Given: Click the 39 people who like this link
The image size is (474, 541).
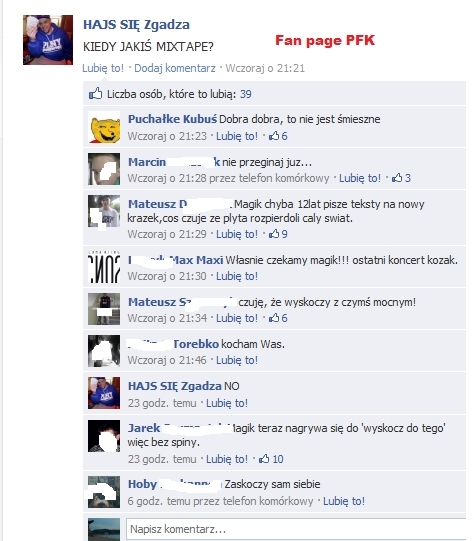Looking at the screenshot, I should click(246, 94).
